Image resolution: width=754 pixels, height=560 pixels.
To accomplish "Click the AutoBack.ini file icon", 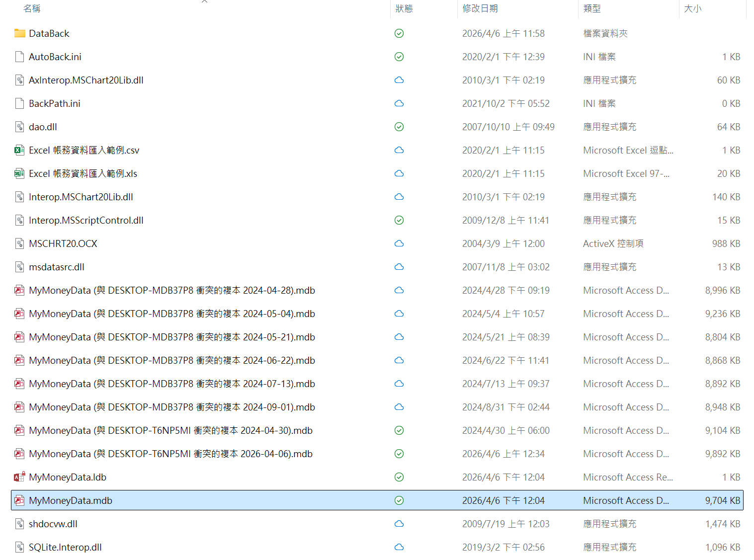I will (19, 57).
